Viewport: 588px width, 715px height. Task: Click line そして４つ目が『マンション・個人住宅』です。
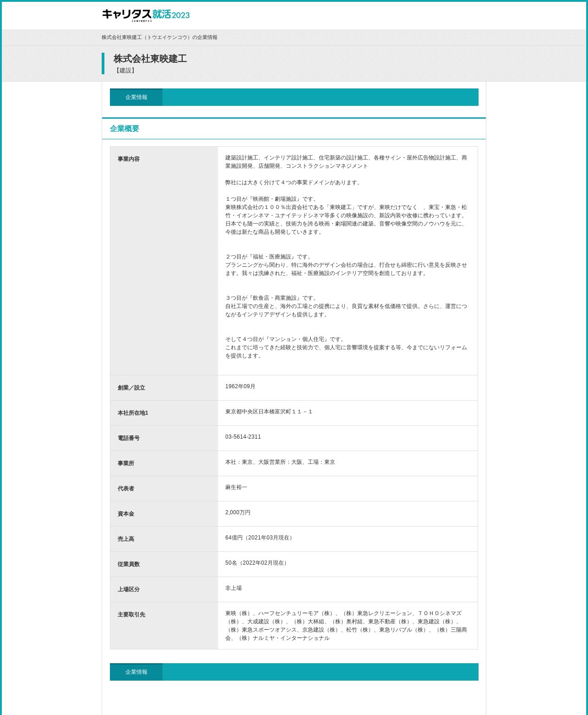coord(286,339)
